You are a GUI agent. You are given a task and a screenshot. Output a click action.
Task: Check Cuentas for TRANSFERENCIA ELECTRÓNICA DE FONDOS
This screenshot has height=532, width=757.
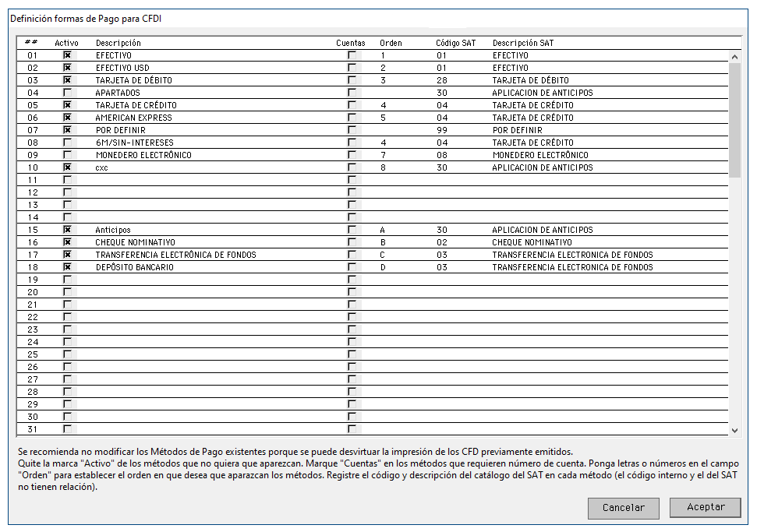352,255
